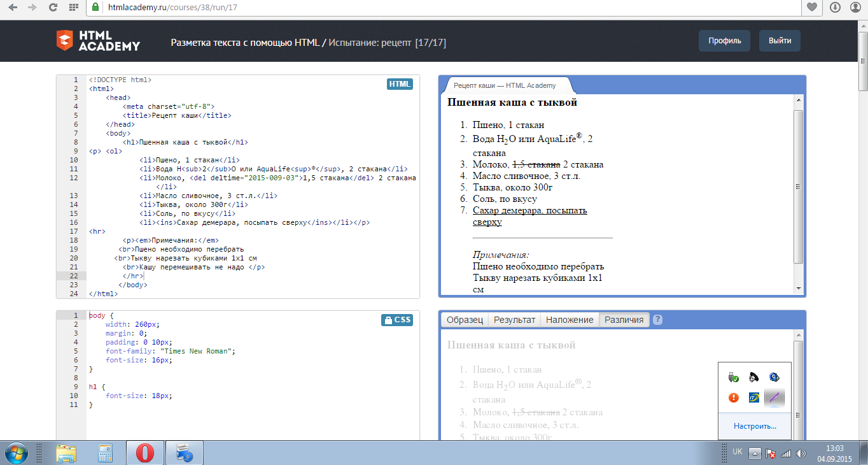Screen dimensions: 868x465
Task: Click the Рецепт каши preview tab
Action: [x=505, y=85]
